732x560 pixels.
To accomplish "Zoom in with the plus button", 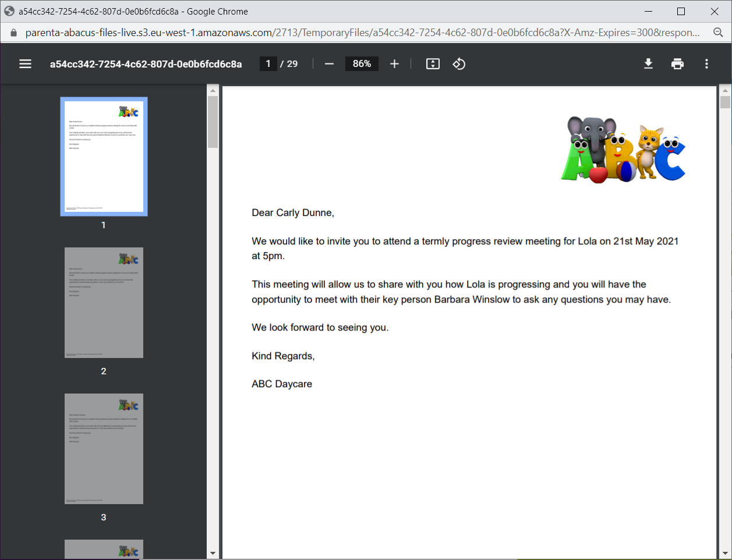I will click(x=394, y=64).
